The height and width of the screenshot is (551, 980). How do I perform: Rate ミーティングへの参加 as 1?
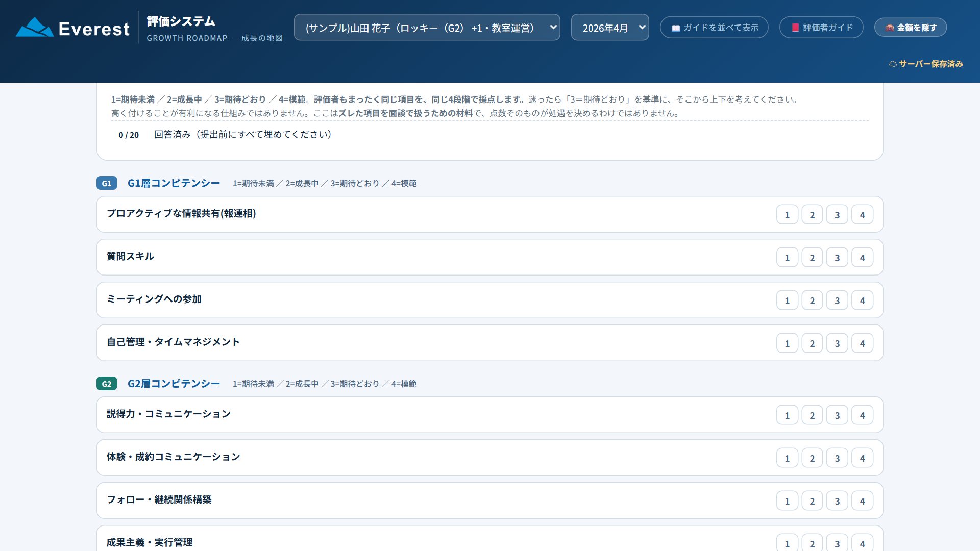[787, 300]
